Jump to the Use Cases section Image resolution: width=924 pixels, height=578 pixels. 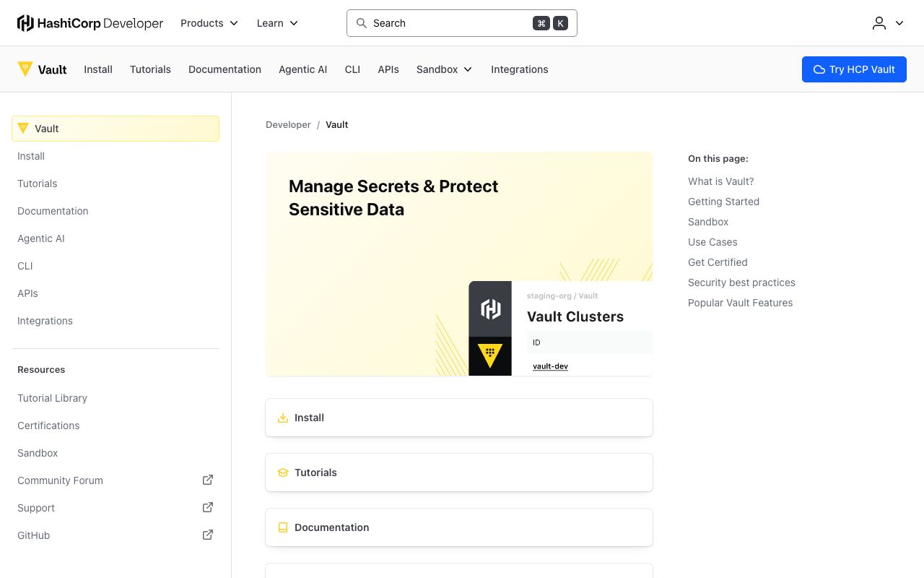click(x=712, y=242)
